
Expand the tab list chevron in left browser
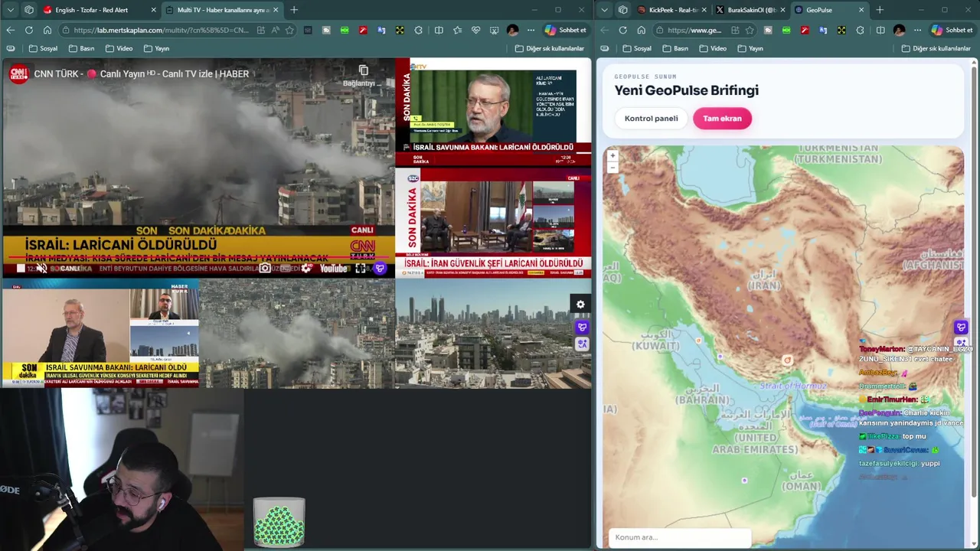(11, 10)
